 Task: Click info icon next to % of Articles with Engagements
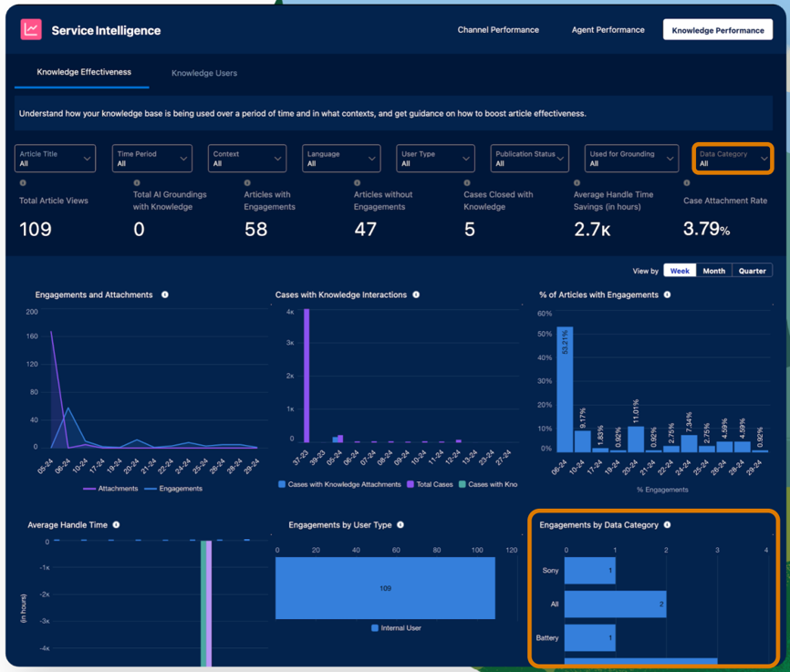click(x=667, y=295)
